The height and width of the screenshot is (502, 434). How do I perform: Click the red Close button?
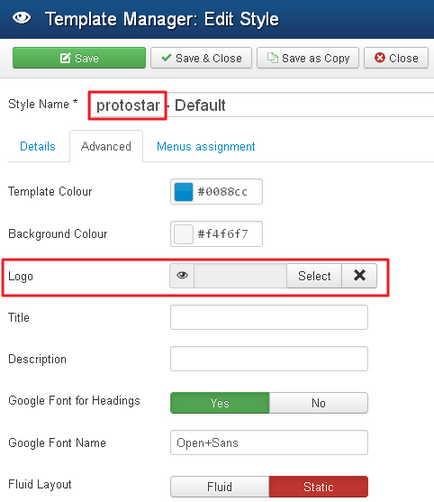pos(396,58)
